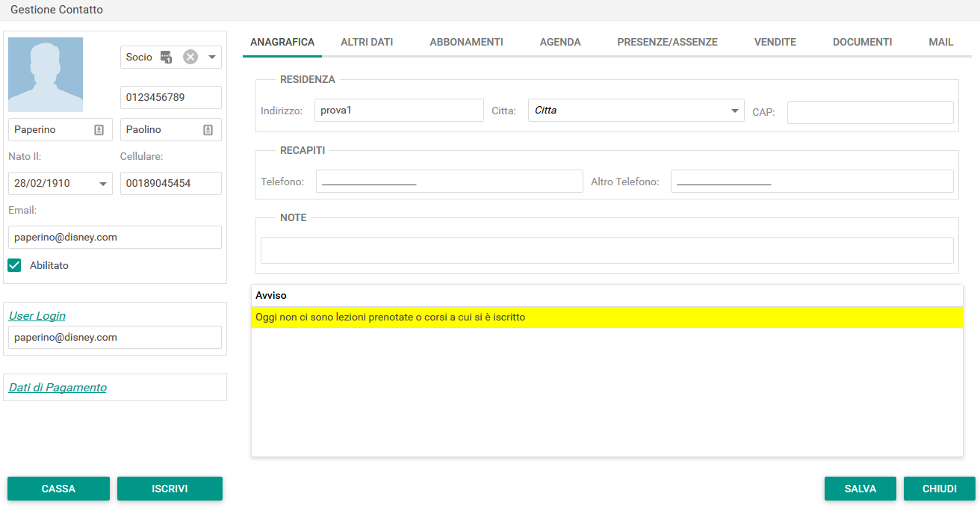Click the Email field under the Email label
The image size is (980, 511).
click(x=115, y=237)
